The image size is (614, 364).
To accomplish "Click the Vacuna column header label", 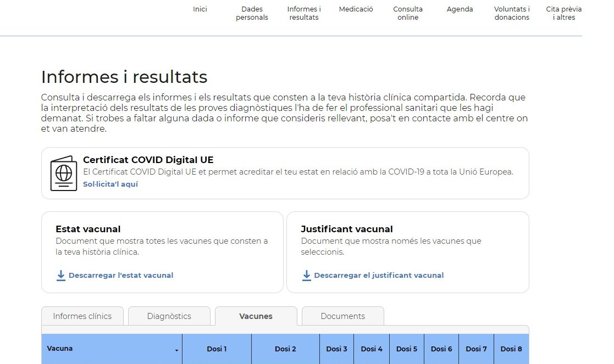I will click(59, 349).
